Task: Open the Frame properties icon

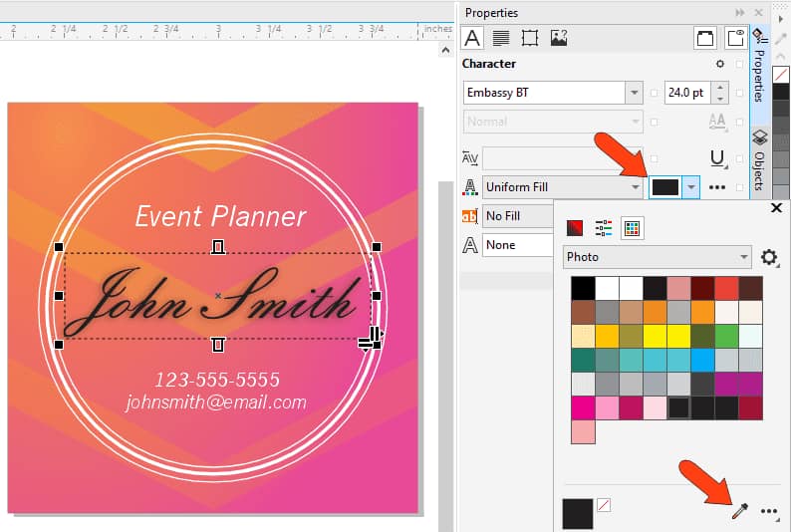Action: 530,39
